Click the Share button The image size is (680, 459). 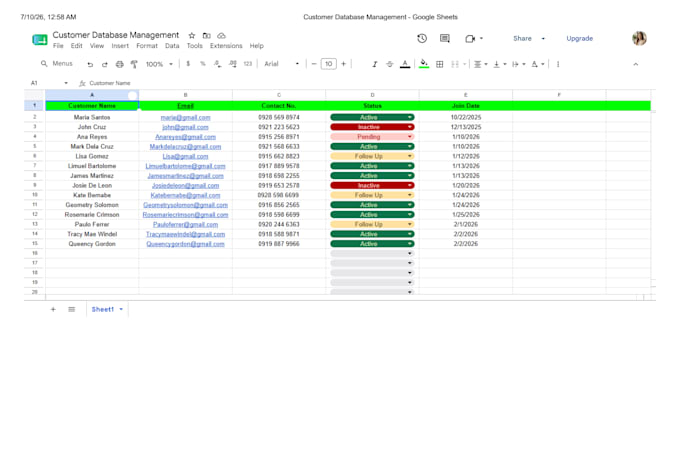point(522,39)
